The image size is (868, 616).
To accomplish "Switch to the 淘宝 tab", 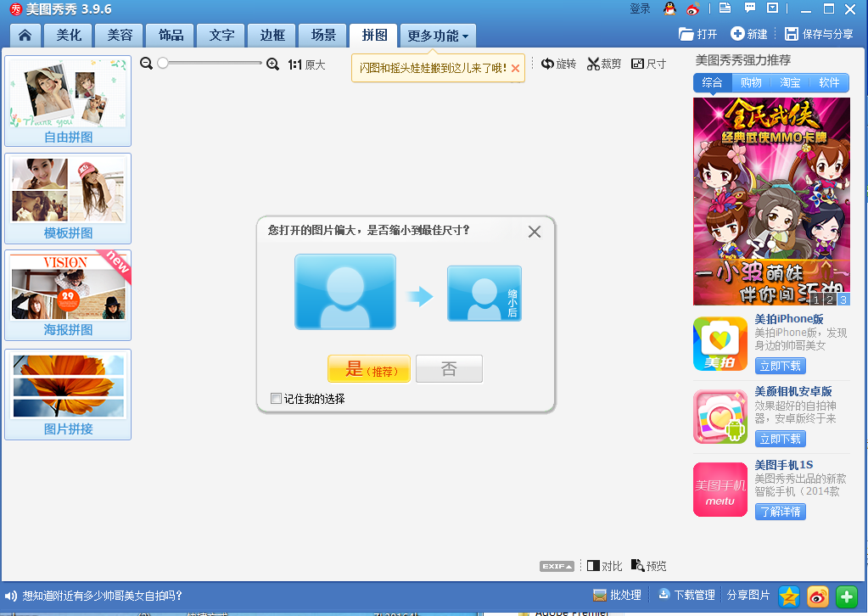I will tap(790, 82).
